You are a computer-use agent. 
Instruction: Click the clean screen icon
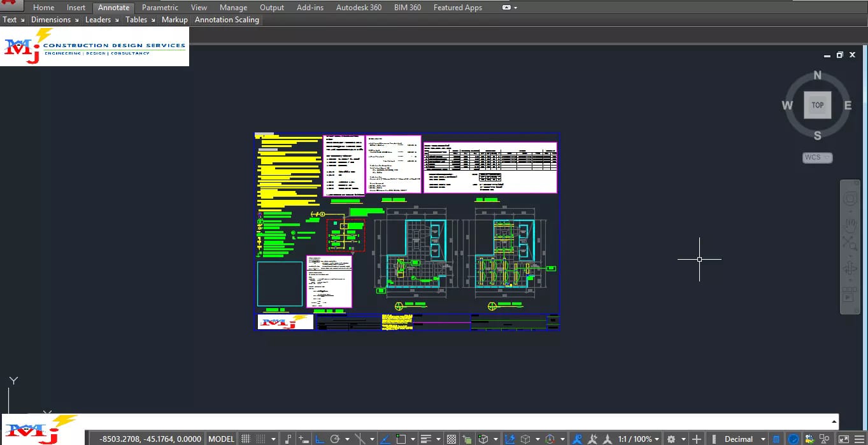point(844,439)
